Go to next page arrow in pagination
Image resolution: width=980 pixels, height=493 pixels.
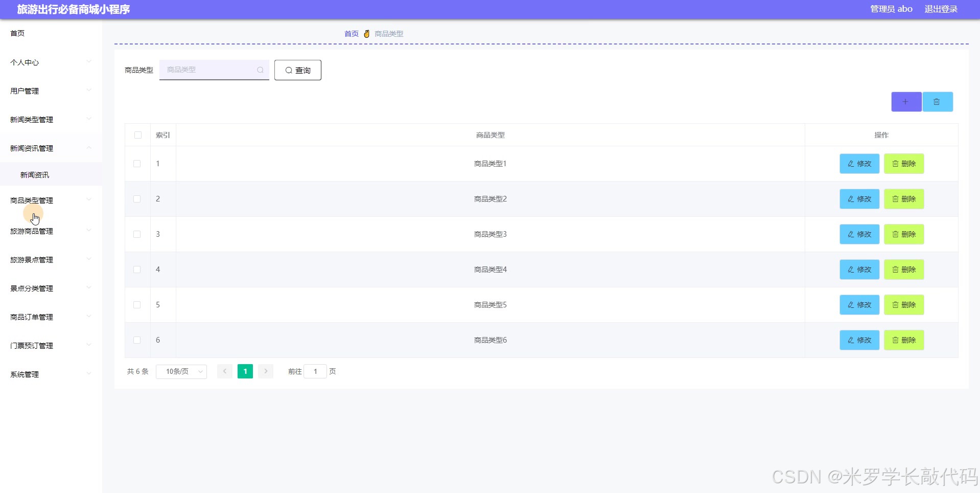point(266,371)
